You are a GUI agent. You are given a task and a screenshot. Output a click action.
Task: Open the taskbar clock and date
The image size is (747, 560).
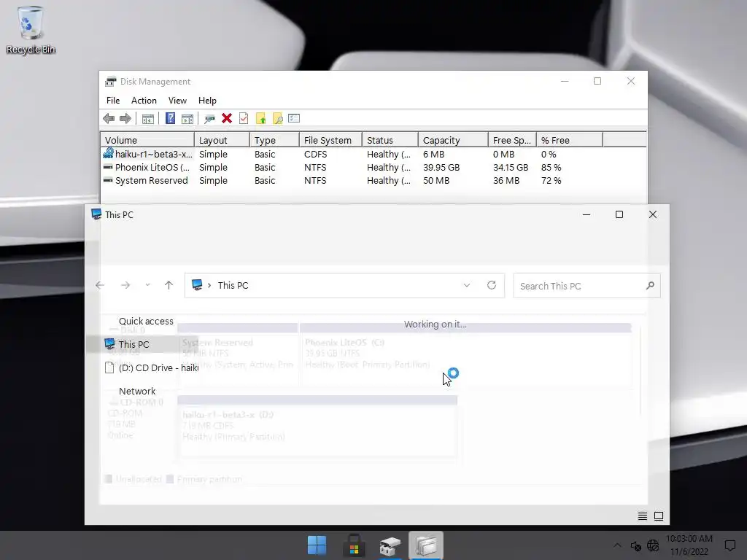tap(689, 545)
